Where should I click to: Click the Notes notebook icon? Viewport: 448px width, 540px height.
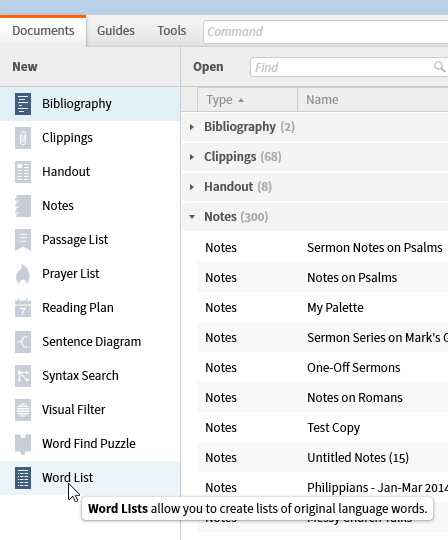tap(23, 206)
